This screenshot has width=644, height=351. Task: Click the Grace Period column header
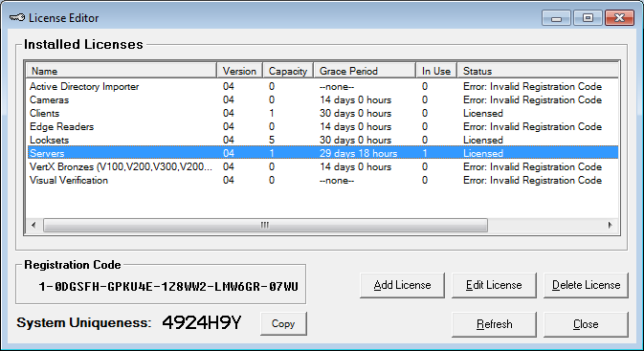[365, 71]
